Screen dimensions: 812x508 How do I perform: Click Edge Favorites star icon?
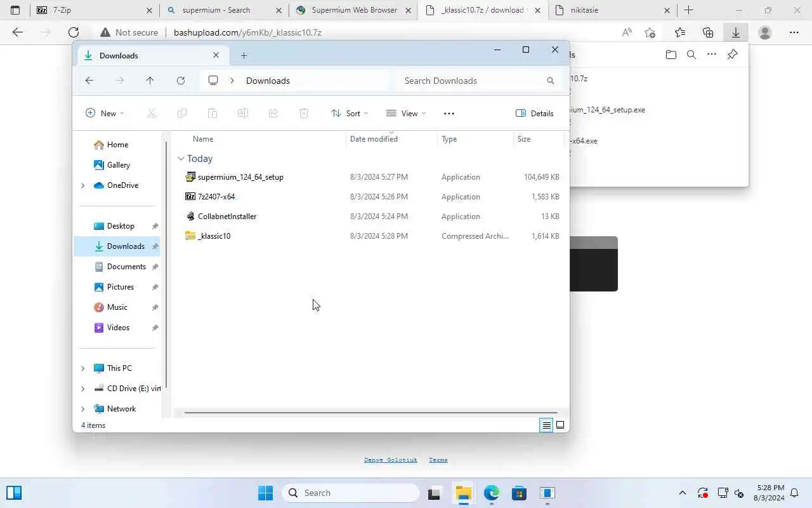pyautogui.click(x=680, y=32)
